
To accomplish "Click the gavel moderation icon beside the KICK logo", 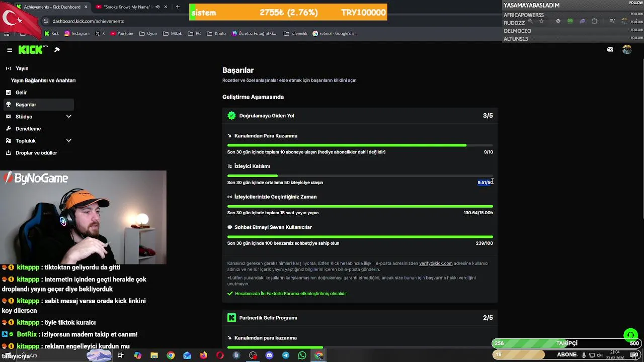I will pos(57,49).
